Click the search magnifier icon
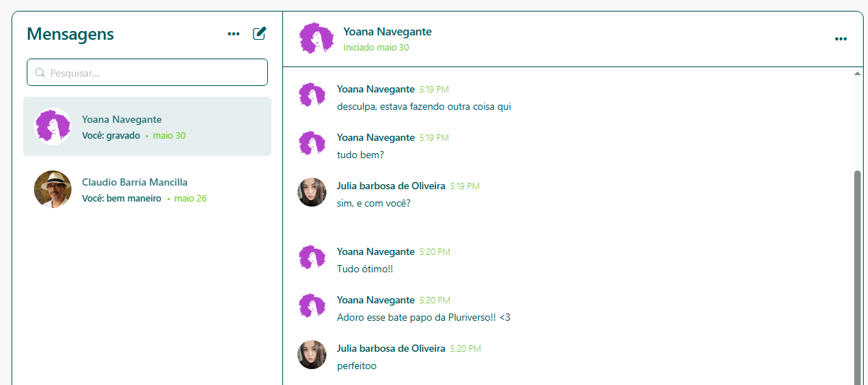Viewport: 868px width, 385px height. coord(40,73)
